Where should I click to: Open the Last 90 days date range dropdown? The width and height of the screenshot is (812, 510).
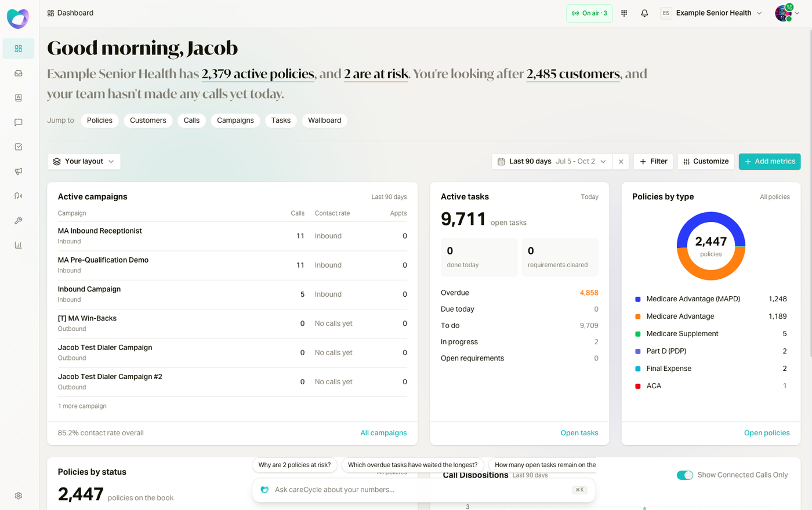(552, 162)
